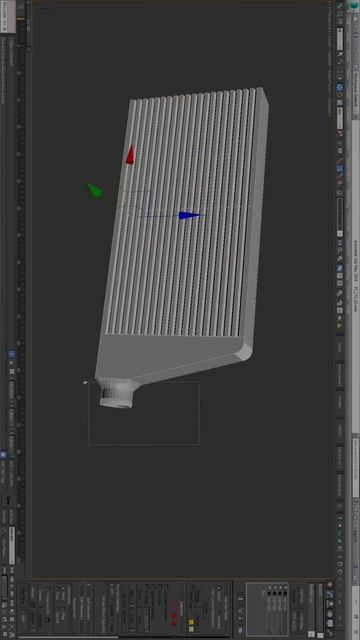The image size is (360, 640).
Task: Open the Hierarchy command panel tab
Action: pos(330,603)
